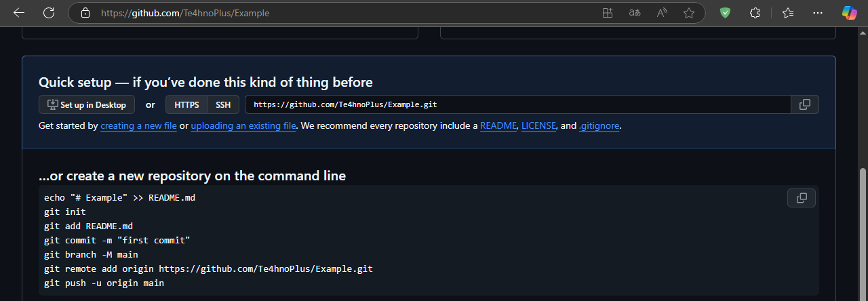The image size is (868, 301).
Task: Go back to the previous page
Action: [x=19, y=13]
